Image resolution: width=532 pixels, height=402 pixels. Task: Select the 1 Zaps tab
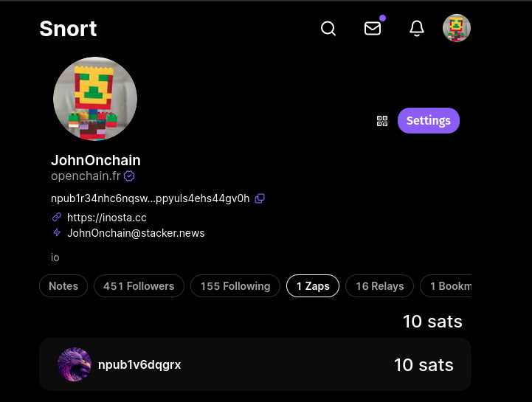coord(313,286)
